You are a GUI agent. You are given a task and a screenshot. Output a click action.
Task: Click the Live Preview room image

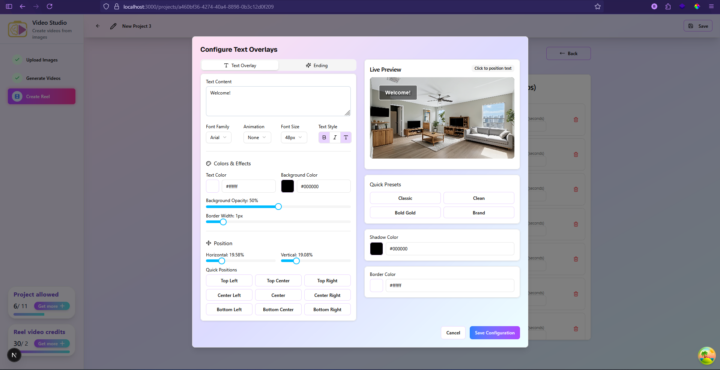[442, 118]
